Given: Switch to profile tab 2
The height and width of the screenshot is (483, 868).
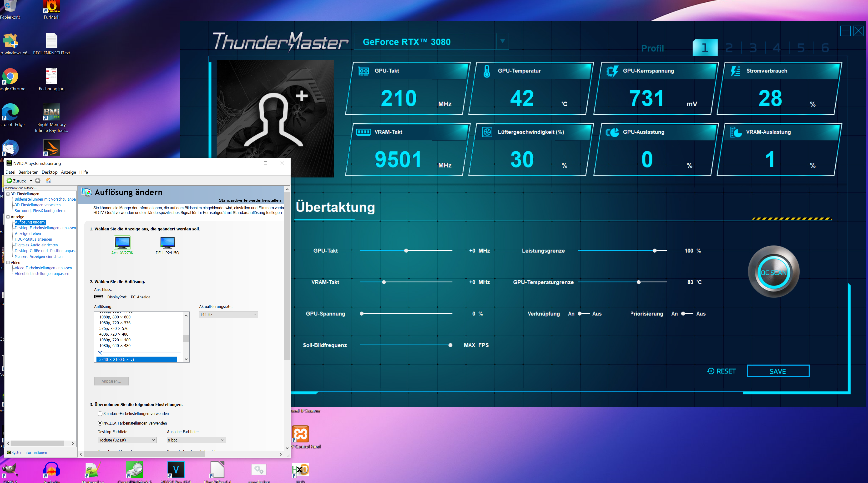Looking at the screenshot, I should (x=729, y=48).
